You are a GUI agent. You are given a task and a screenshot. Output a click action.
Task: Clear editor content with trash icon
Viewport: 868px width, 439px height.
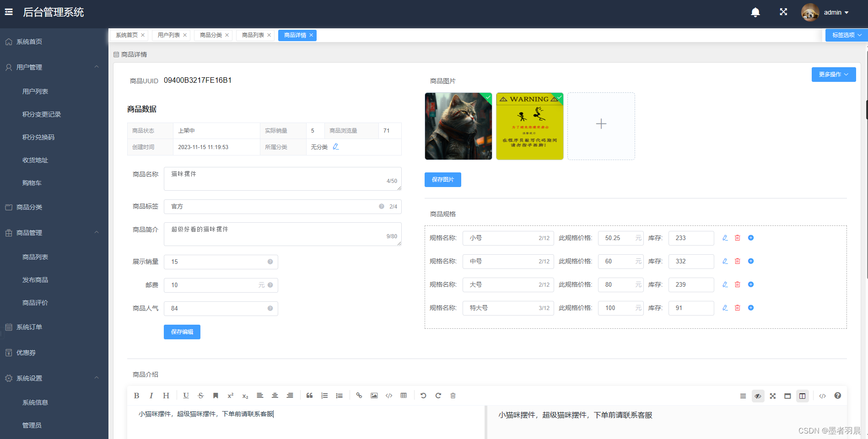click(x=453, y=396)
